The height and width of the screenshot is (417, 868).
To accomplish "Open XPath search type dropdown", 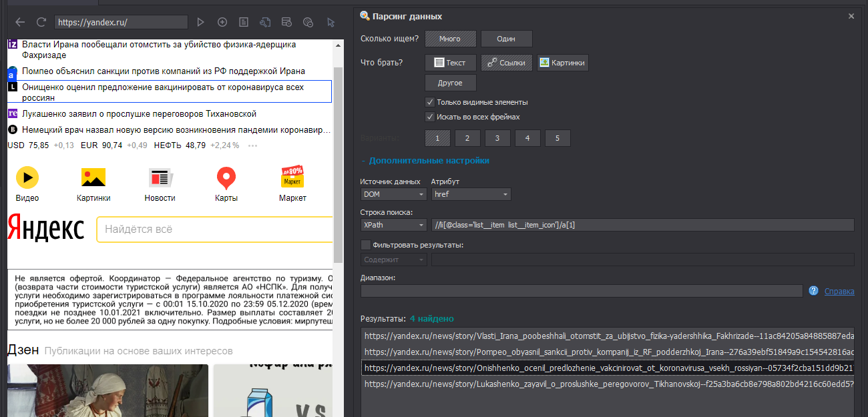I will coord(393,225).
